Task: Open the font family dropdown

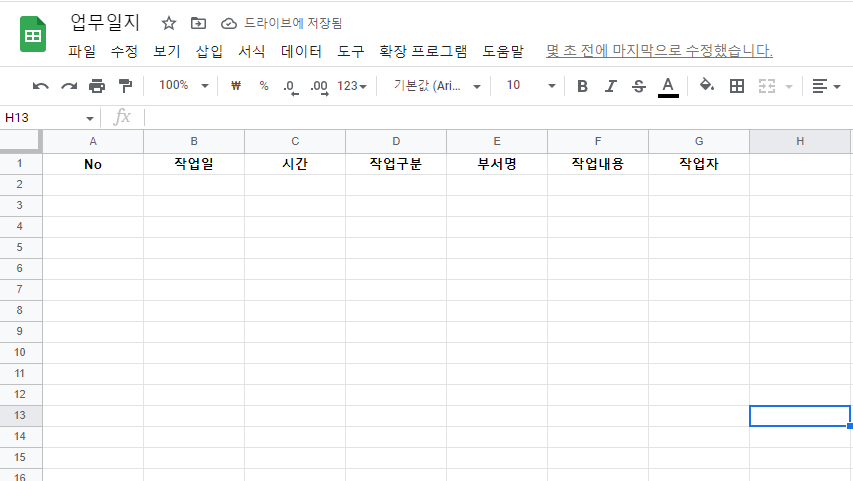Action: tap(437, 86)
